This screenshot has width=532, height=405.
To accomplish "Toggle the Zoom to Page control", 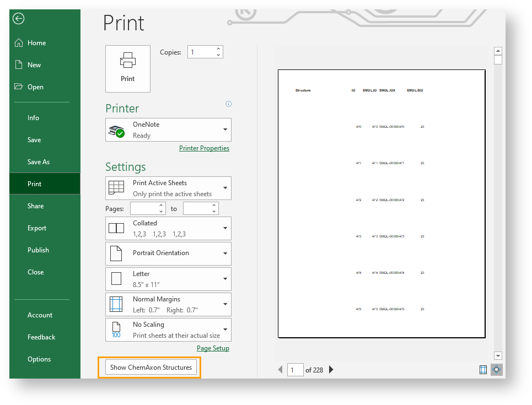I will [x=496, y=370].
